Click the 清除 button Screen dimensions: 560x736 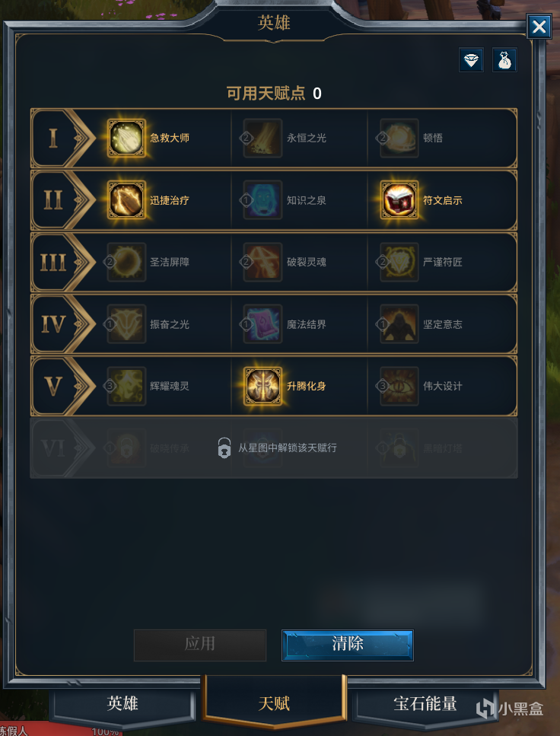348,645
